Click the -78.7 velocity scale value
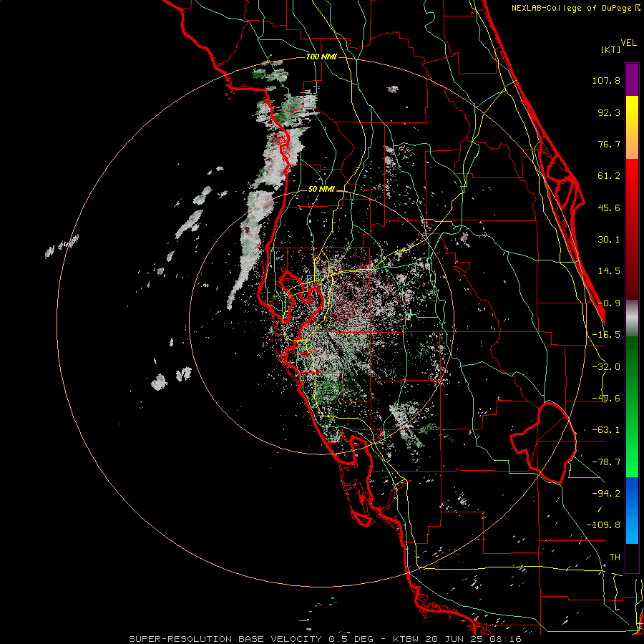The height and width of the screenshot is (644, 644). (x=606, y=462)
